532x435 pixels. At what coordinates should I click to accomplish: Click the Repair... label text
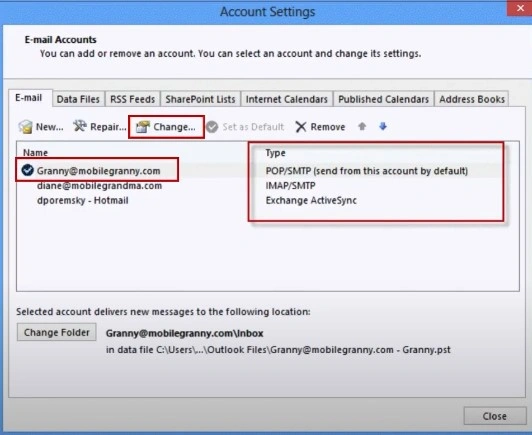point(108,127)
